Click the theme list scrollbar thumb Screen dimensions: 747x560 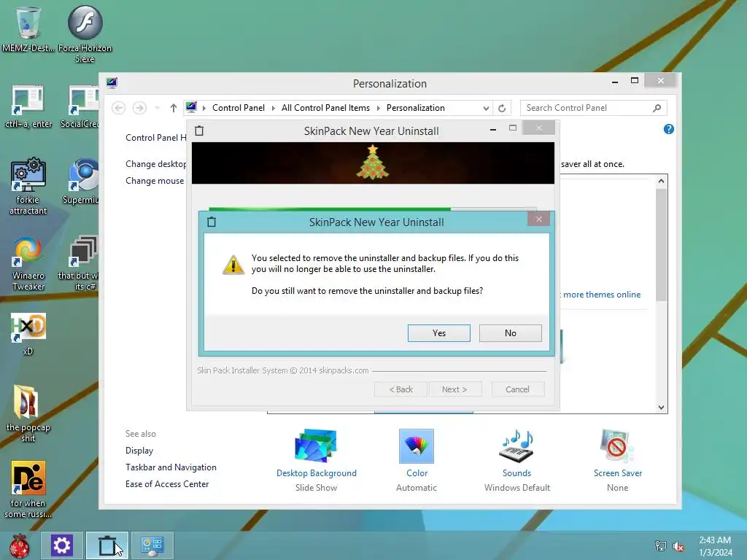[661, 245]
